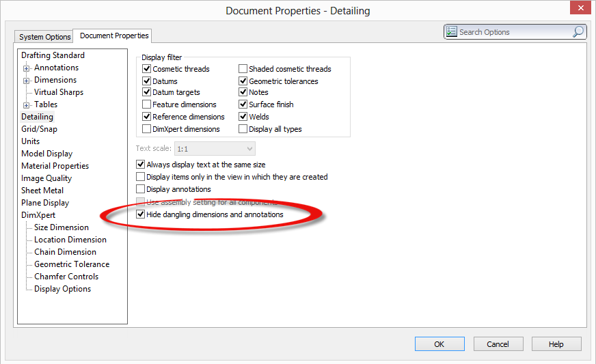The height and width of the screenshot is (364, 596).
Task: Select Annotations in the tree
Action: point(56,67)
